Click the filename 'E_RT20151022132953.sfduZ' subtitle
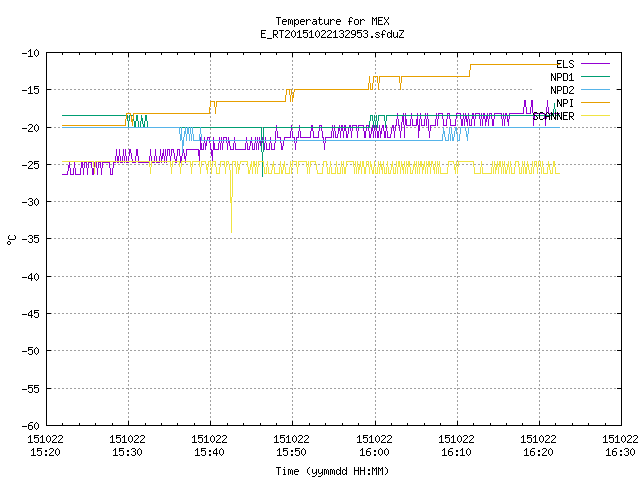Viewport: 640px width, 480px height. [332, 34]
